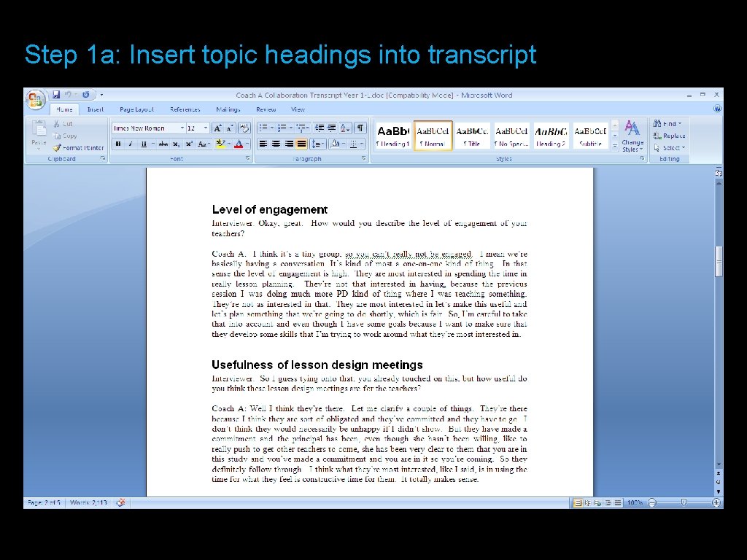Toggle Bold formatting

pos(117,144)
